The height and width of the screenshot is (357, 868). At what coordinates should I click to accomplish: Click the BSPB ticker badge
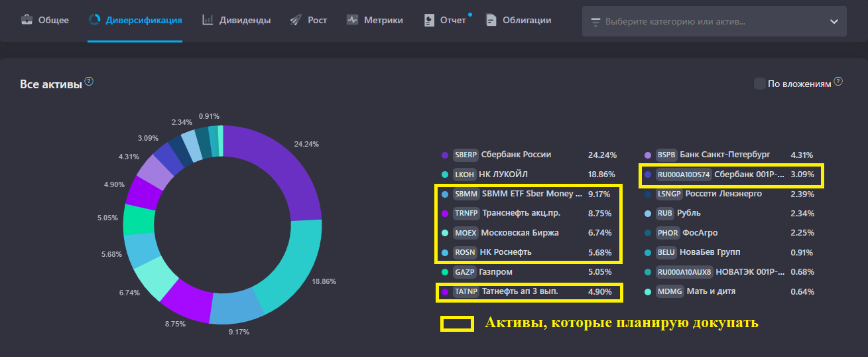667,155
